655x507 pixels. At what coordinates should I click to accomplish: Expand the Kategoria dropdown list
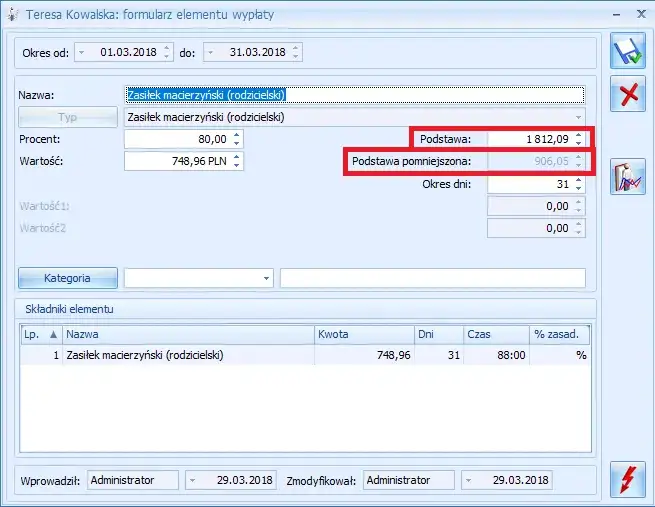coord(266,278)
